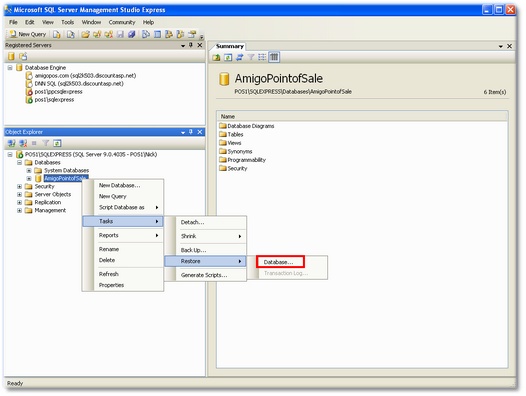526x396 pixels.
Task: Click the New Query toolbar button
Action: click(x=28, y=34)
